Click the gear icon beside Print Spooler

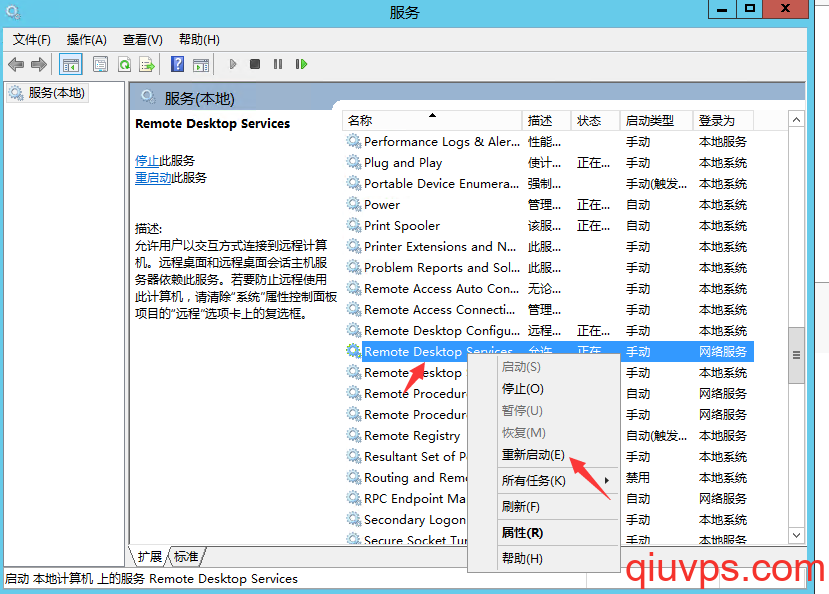tap(353, 225)
